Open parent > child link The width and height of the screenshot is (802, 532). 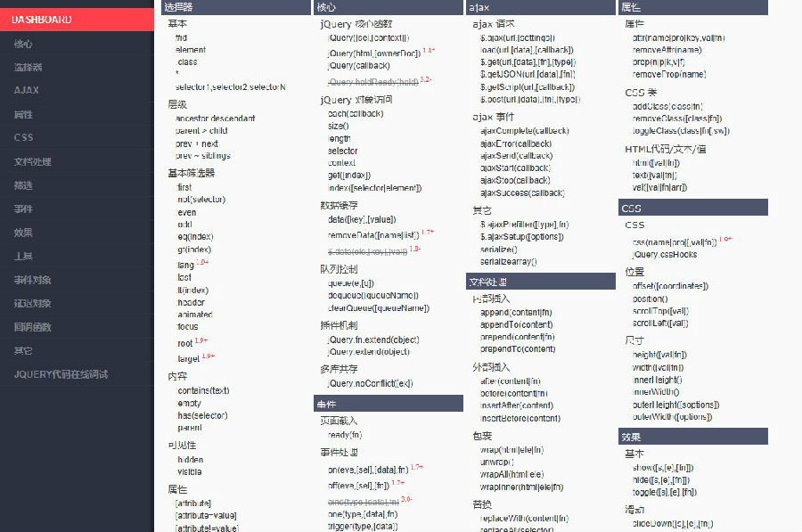coord(201,130)
